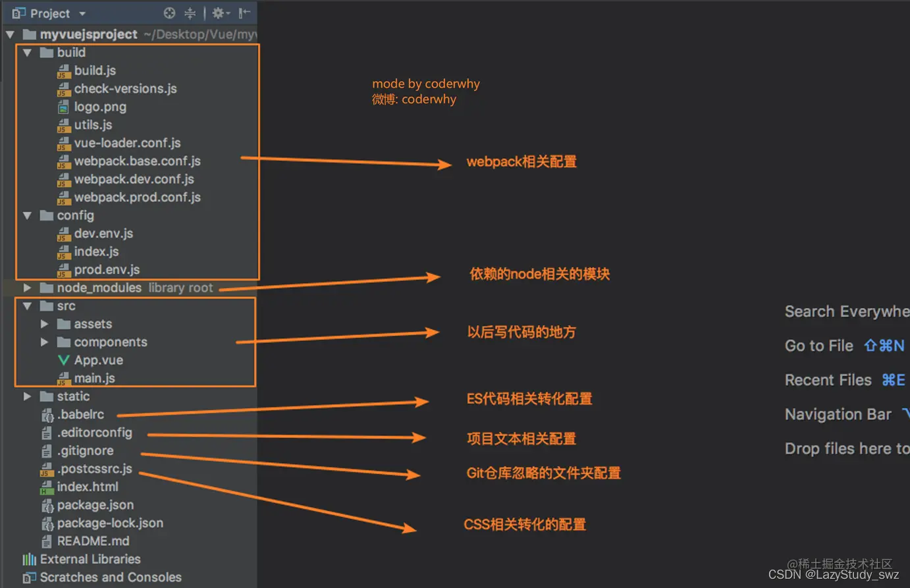The height and width of the screenshot is (588, 910).
Task: Select webpack.base.conf.js in the tree
Action: point(138,161)
